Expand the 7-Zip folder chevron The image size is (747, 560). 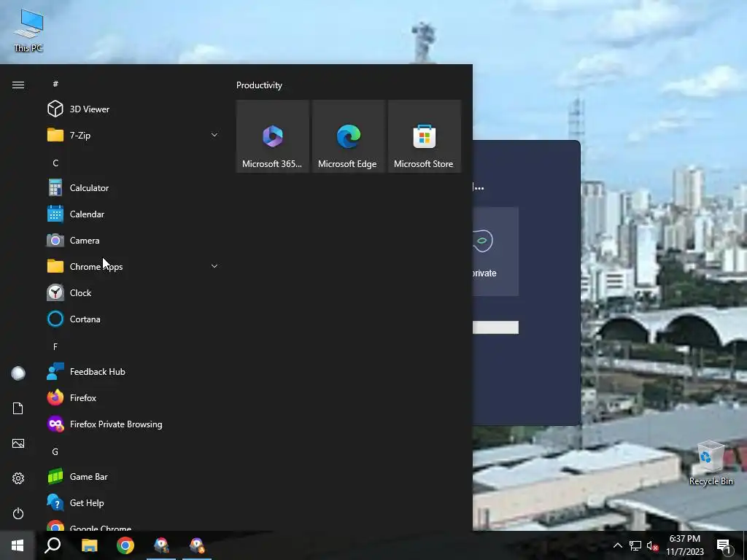214,135
